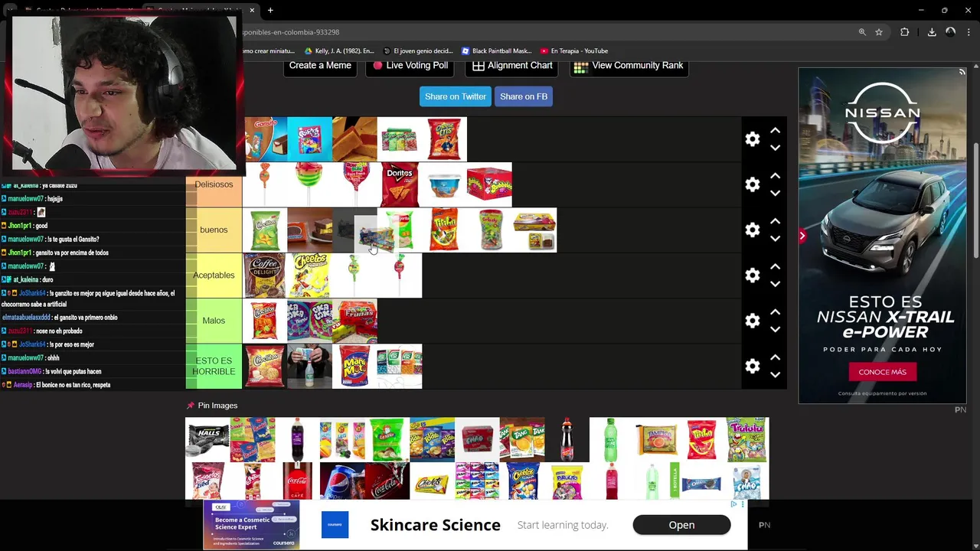Pick the Cheetos blue bag from image pool

coord(522,481)
